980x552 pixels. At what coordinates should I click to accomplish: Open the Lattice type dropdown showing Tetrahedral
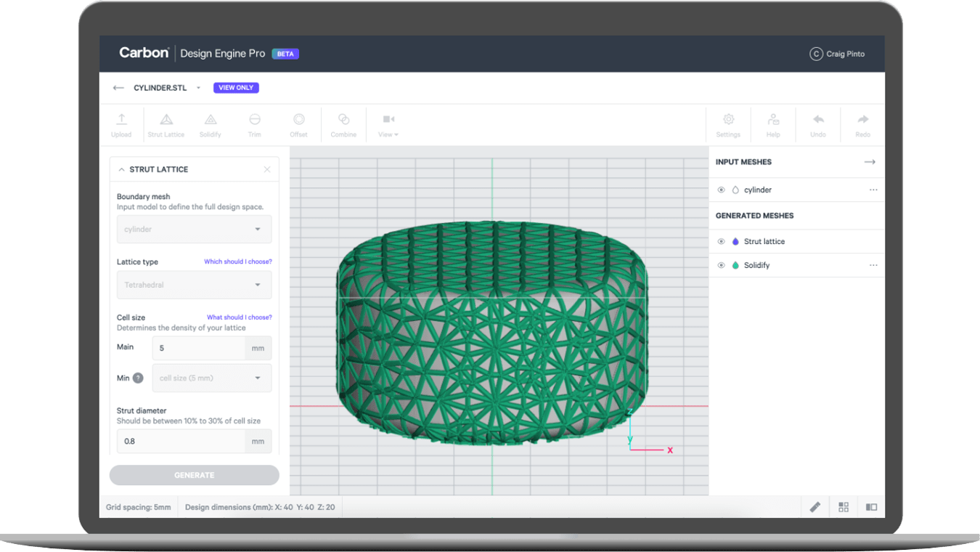(x=194, y=285)
